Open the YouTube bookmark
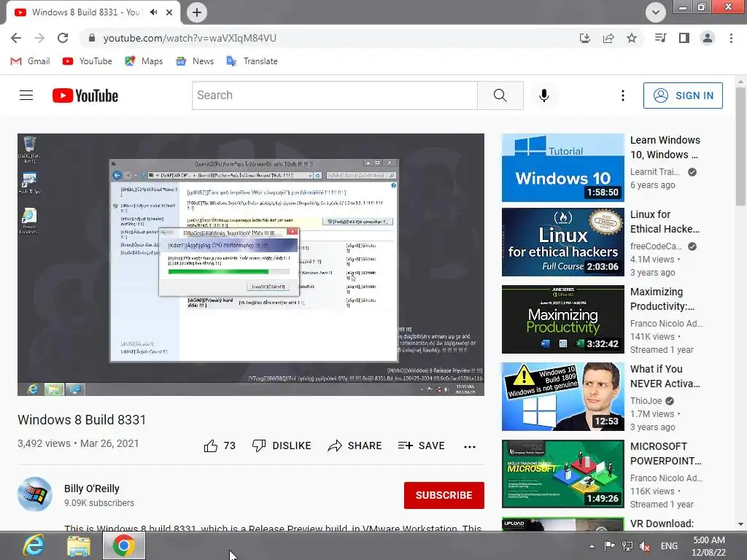Viewport: 747px width, 560px height. click(x=88, y=61)
